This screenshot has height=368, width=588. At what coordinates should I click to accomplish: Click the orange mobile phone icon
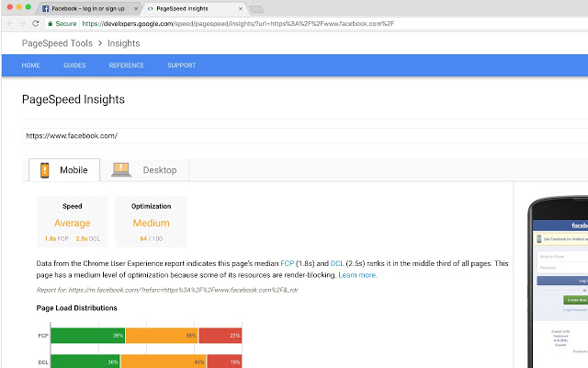pos(45,170)
